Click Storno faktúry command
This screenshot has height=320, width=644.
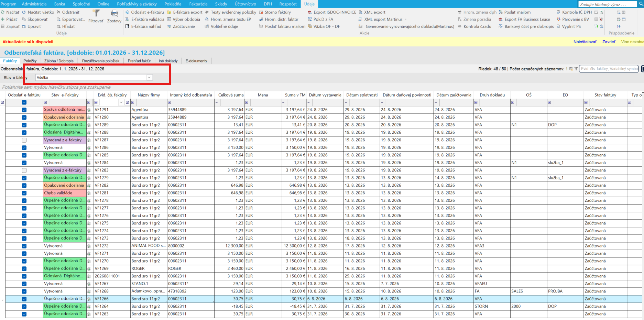[275, 12]
